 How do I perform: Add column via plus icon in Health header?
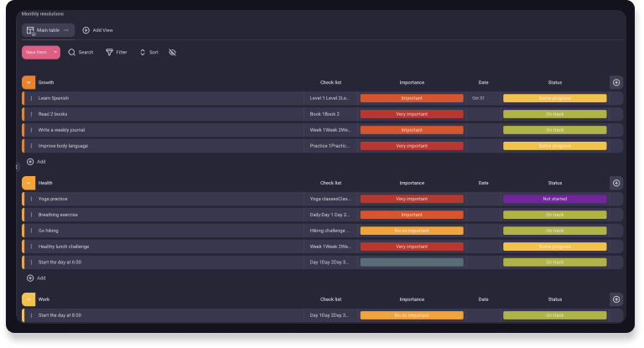pos(616,183)
